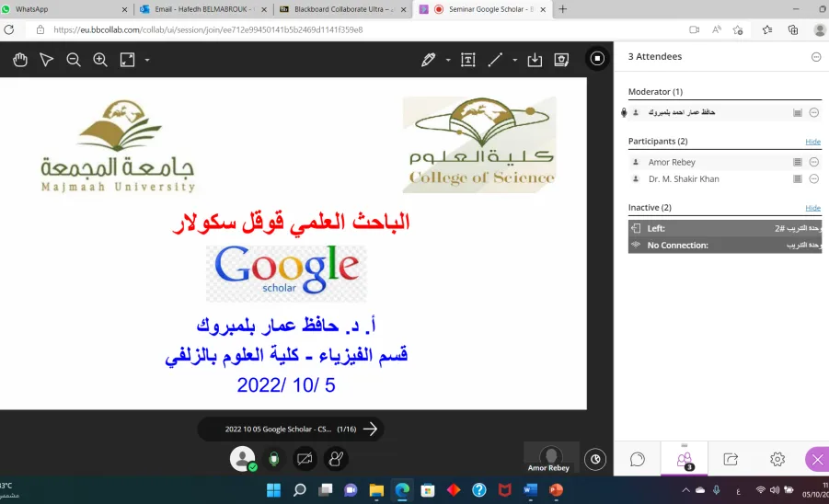Open the session timer clock icon
This screenshot has height=504, width=829.
pyautogui.click(x=595, y=460)
